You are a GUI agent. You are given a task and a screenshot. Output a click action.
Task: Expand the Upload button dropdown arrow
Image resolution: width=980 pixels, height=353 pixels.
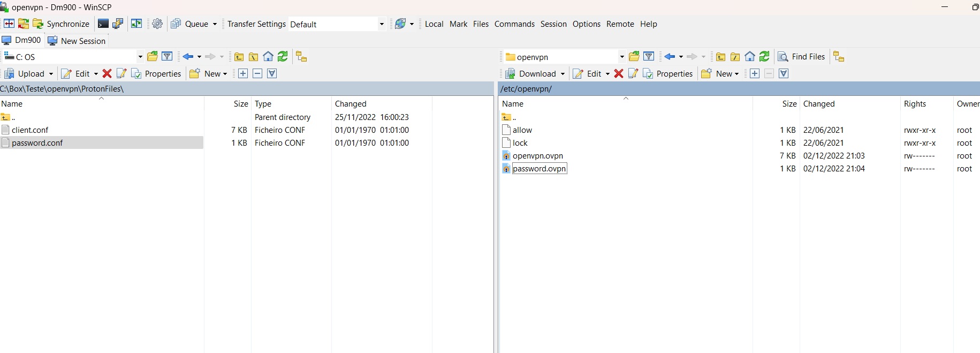(51, 74)
